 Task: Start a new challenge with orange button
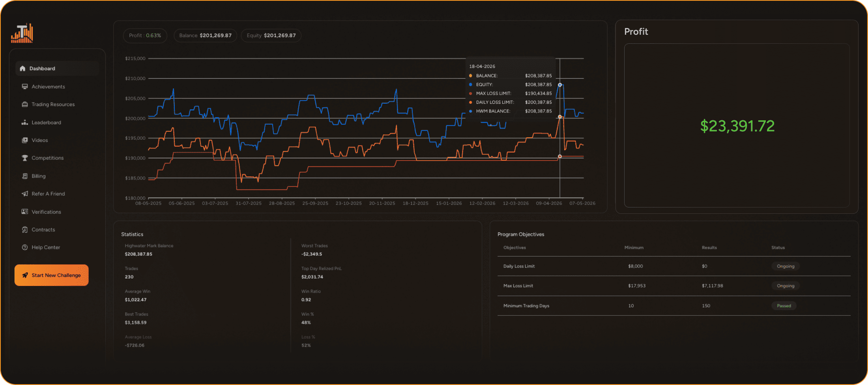(52, 275)
